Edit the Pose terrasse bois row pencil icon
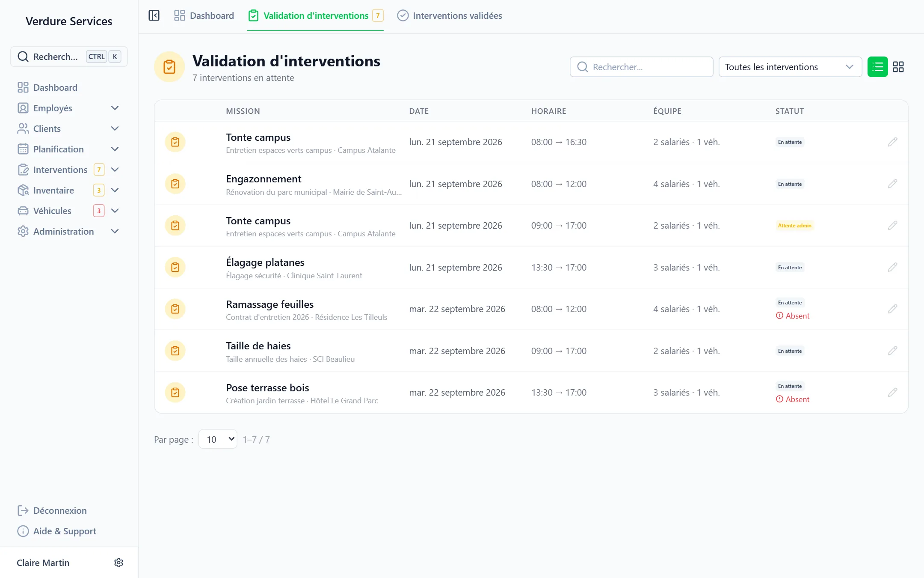 892,392
